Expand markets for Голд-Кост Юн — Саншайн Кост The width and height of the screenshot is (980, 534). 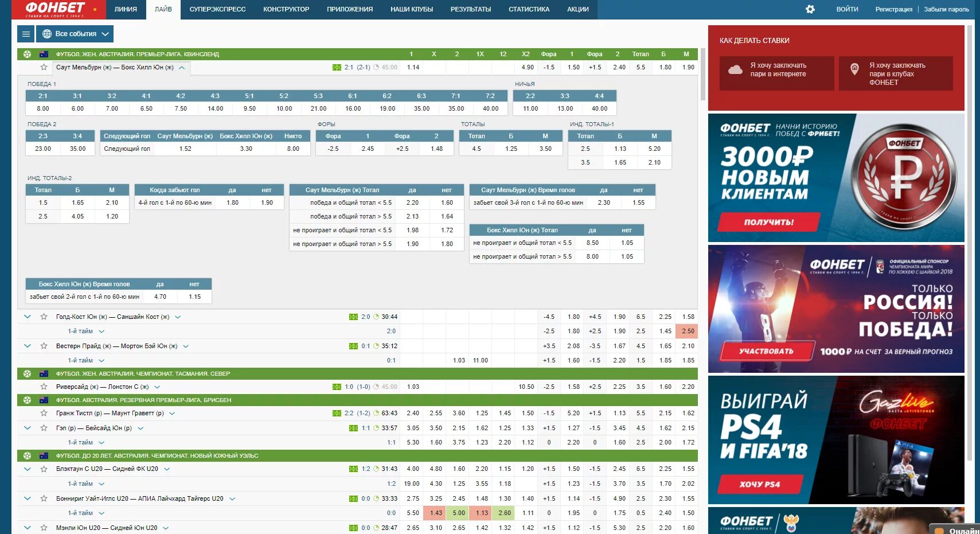point(178,317)
